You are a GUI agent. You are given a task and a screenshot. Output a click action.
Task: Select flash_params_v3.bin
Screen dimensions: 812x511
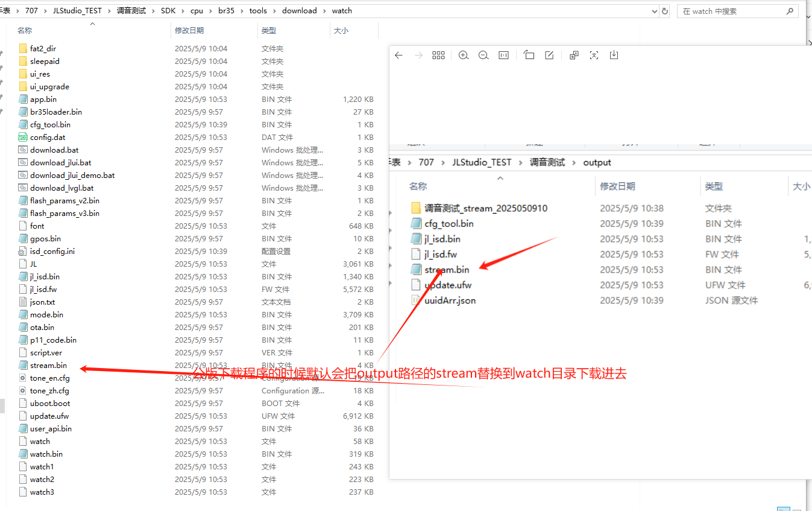pyautogui.click(x=65, y=213)
